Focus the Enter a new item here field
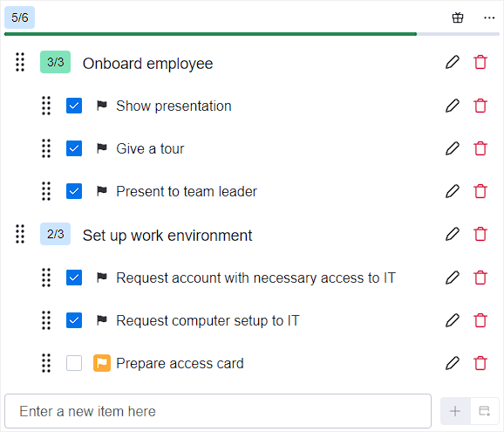This screenshot has width=504, height=432. click(218, 411)
